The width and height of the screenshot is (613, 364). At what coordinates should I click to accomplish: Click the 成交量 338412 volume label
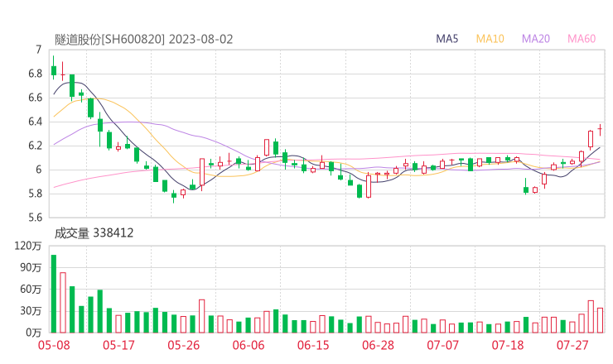pos(94,233)
